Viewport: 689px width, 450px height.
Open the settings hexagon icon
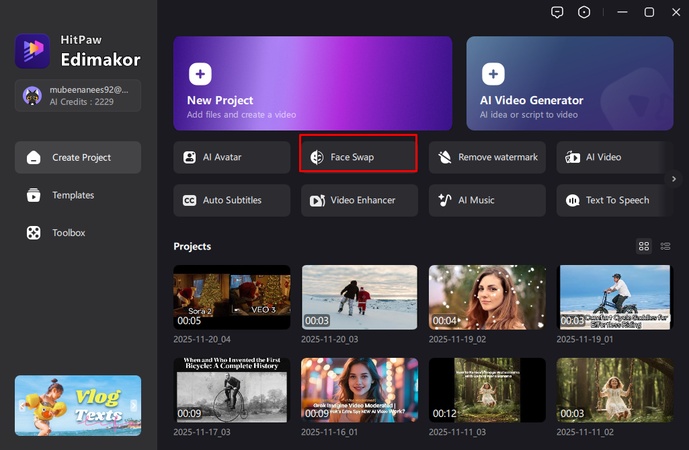click(584, 12)
